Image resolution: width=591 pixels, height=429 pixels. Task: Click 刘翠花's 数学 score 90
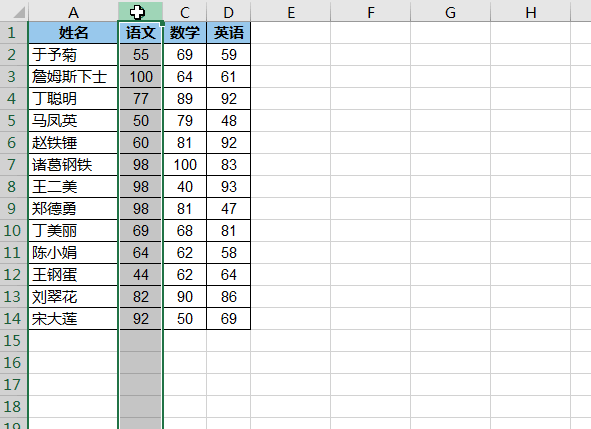pyautogui.click(x=185, y=296)
